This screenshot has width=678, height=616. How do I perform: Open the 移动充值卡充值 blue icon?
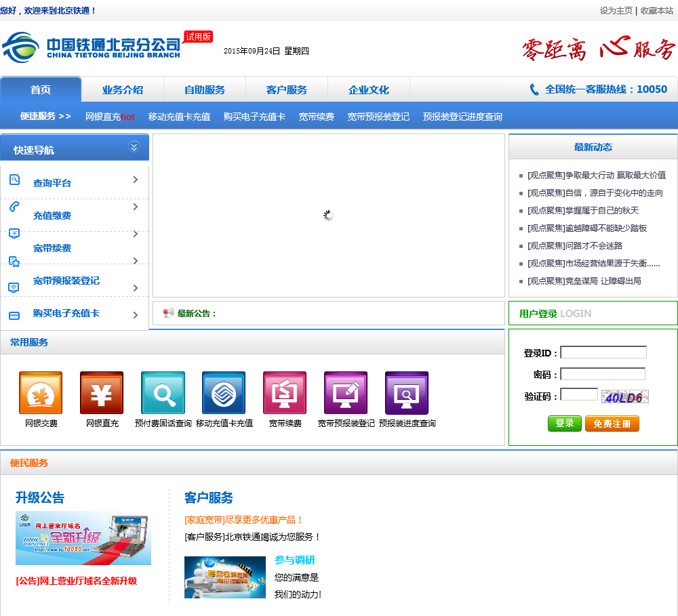click(x=224, y=392)
